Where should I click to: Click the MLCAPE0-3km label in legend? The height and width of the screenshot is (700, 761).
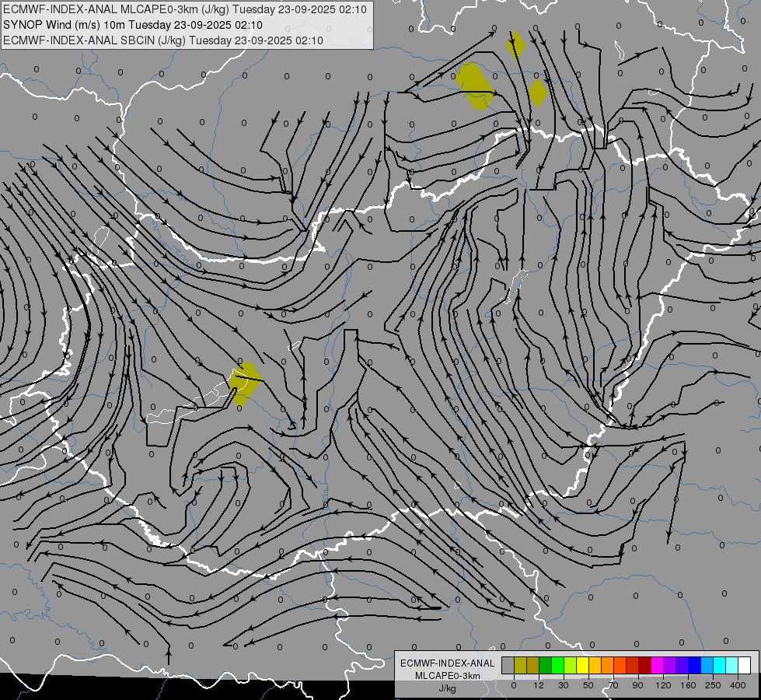pos(448,676)
